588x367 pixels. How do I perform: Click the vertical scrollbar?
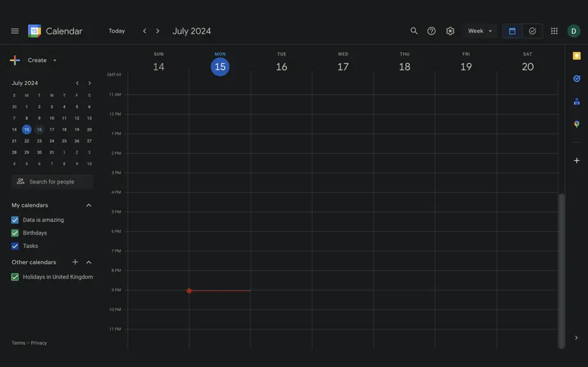point(561,271)
